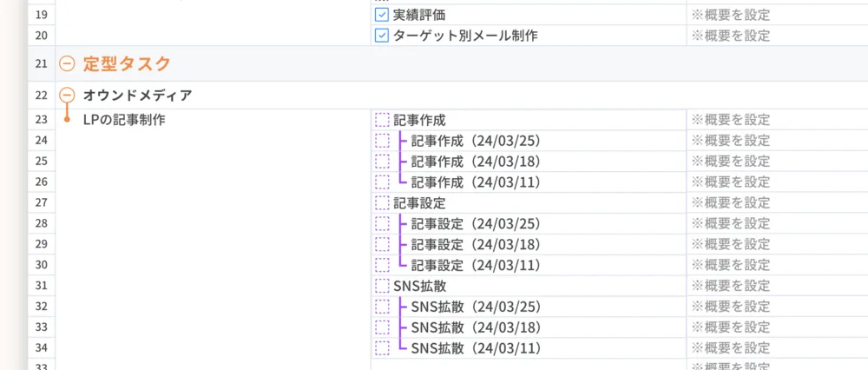The image size is (868, 370).
Task: Edit summary cell of SNS拡散 (24/03/11)
Action: [x=730, y=349]
